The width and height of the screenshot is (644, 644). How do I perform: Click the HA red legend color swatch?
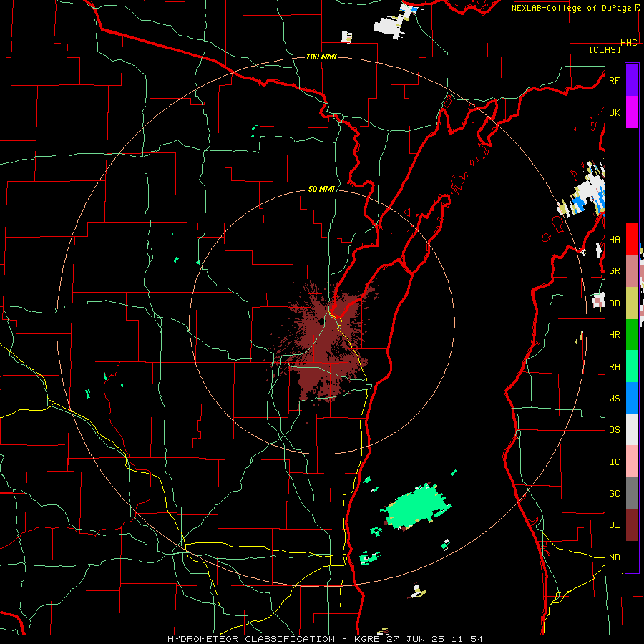click(632, 239)
